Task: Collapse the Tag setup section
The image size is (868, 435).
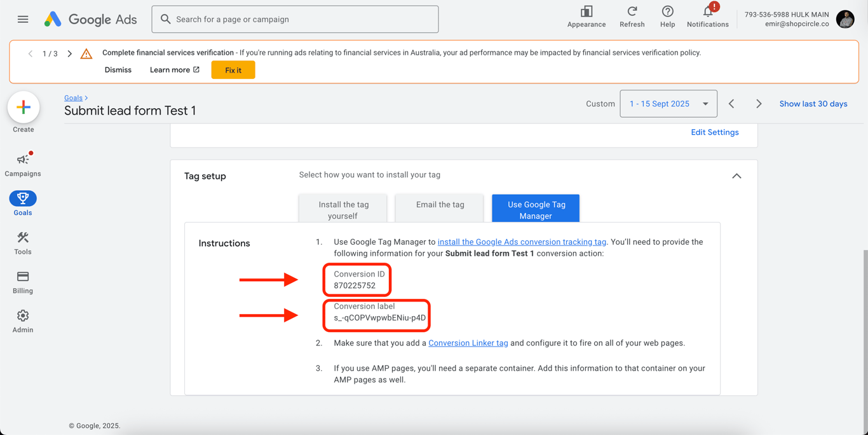Action: click(x=736, y=176)
